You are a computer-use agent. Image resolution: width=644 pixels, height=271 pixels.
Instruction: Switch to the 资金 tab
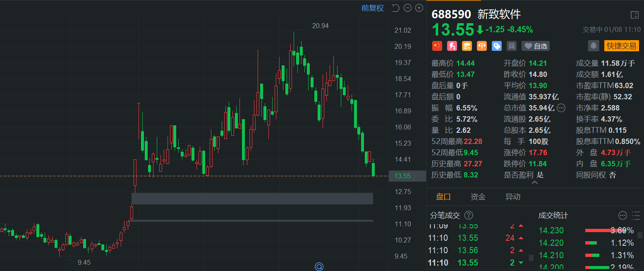point(478,197)
